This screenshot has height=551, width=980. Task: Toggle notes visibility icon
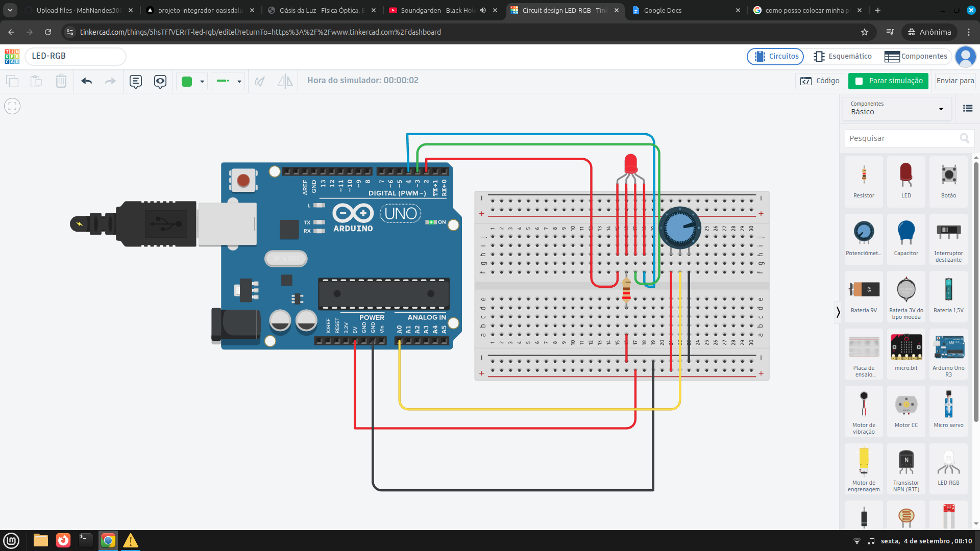[x=160, y=82]
